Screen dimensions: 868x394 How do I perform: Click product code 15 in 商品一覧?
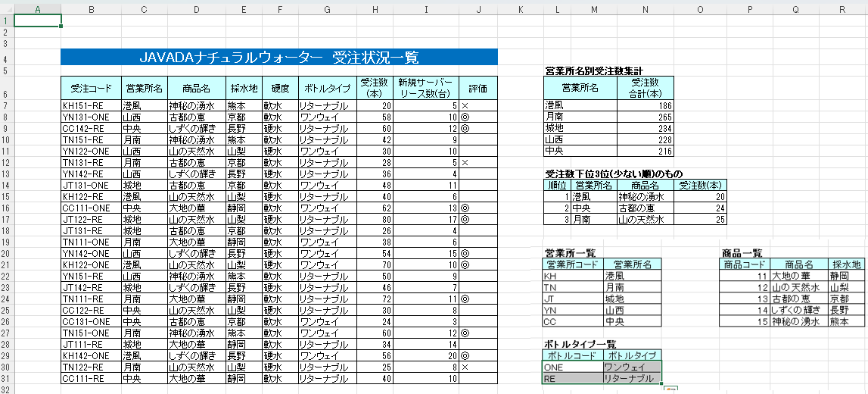point(745,321)
